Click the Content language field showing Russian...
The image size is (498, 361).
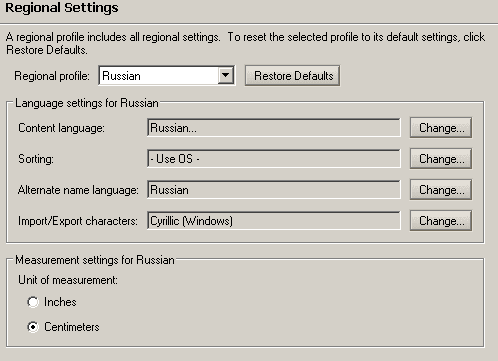tap(274, 128)
